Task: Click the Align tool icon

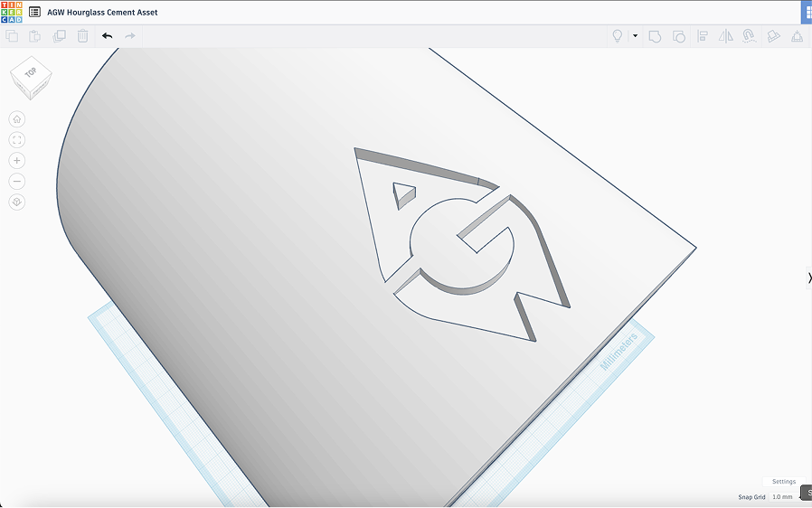Action: 703,36
